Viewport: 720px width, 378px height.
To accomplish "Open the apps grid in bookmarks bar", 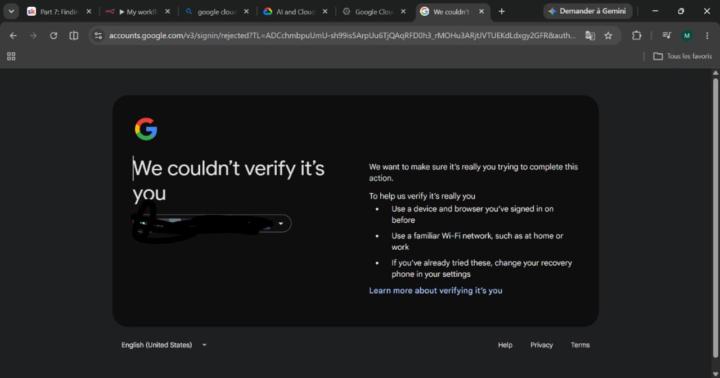I will click(x=11, y=56).
